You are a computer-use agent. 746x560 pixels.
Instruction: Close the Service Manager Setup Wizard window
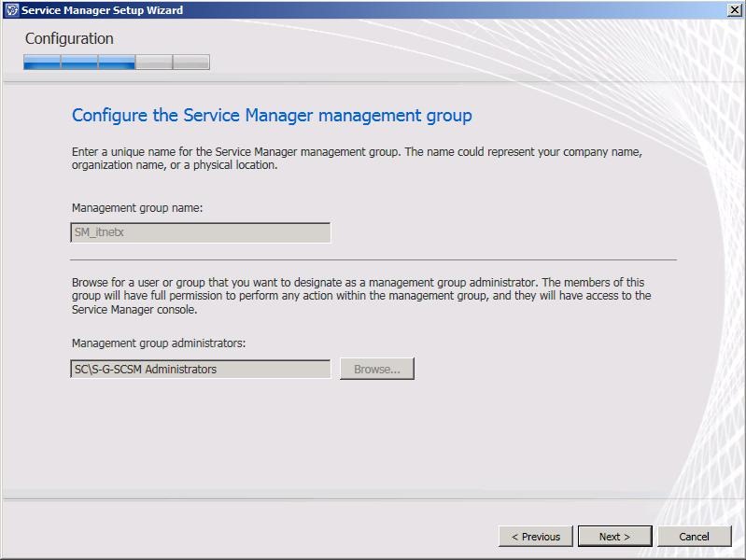tap(734, 10)
